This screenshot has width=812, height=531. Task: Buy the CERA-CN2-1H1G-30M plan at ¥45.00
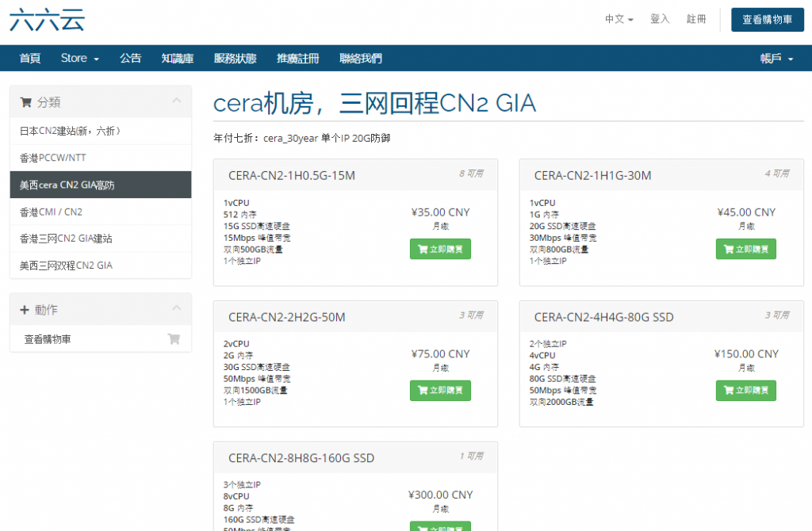point(745,249)
